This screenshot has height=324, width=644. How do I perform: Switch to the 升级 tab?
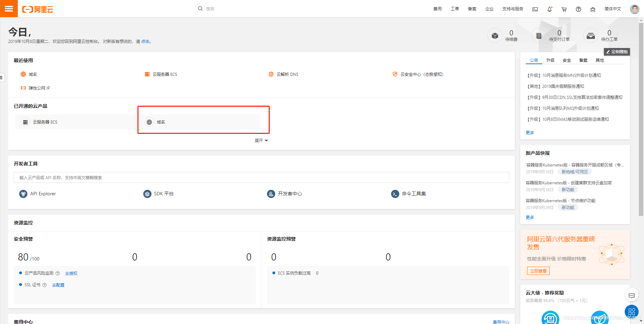[x=550, y=60]
